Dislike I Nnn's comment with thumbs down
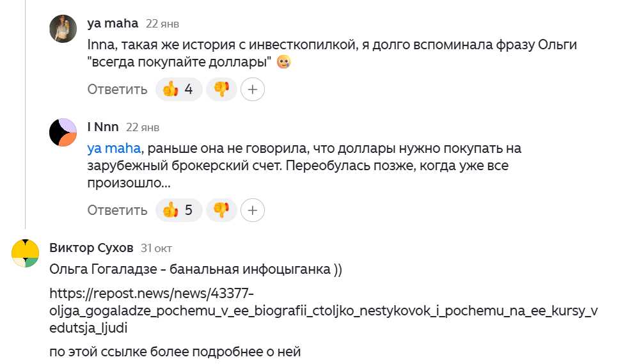The width and height of the screenshot is (625, 364). [221, 209]
